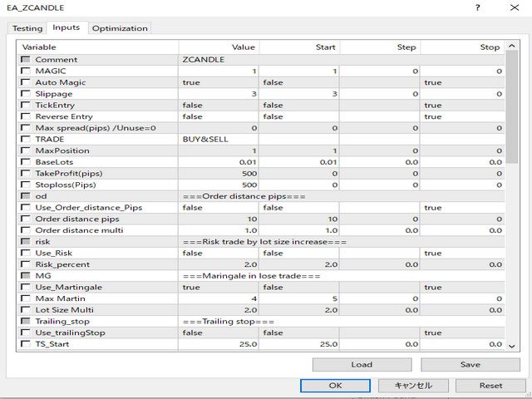The height and width of the screenshot is (399, 532).
Task: Click the Max Martin value field
Action: [218, 298]
